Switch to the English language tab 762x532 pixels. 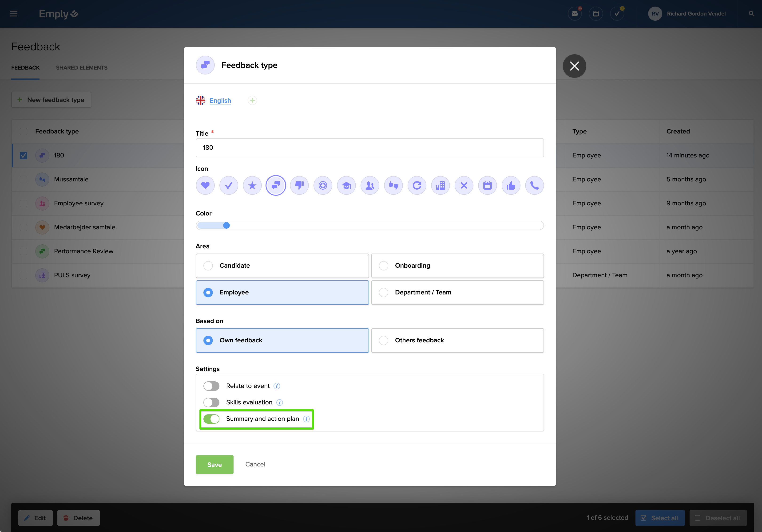point(220,101)
